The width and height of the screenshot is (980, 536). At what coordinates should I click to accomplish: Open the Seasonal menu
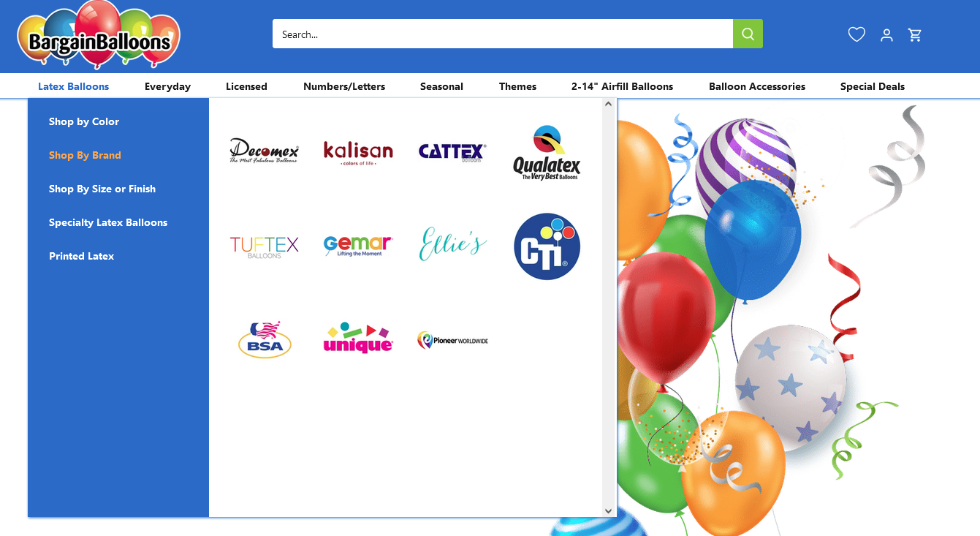tap(441, 86)
